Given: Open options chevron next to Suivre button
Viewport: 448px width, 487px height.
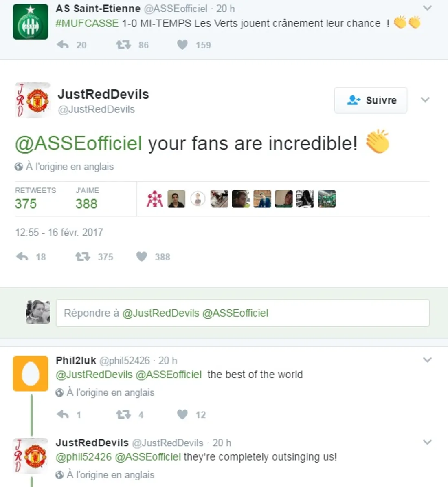Looking at the screenshot, I should (425, 100).
